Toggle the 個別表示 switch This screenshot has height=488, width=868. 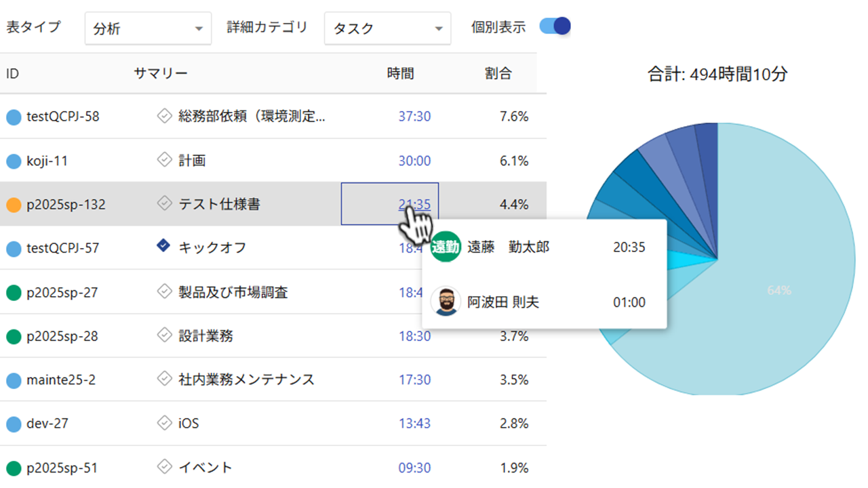(555, 26)
